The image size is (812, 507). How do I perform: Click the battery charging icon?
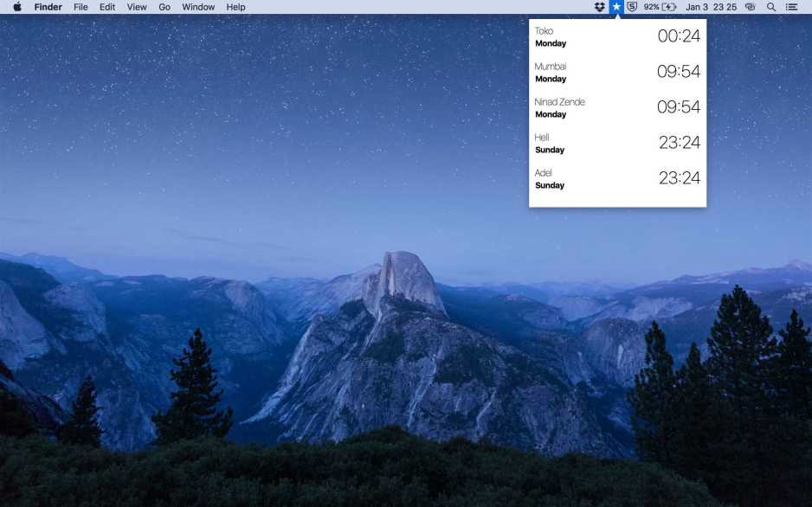click(x=669, y=7)
